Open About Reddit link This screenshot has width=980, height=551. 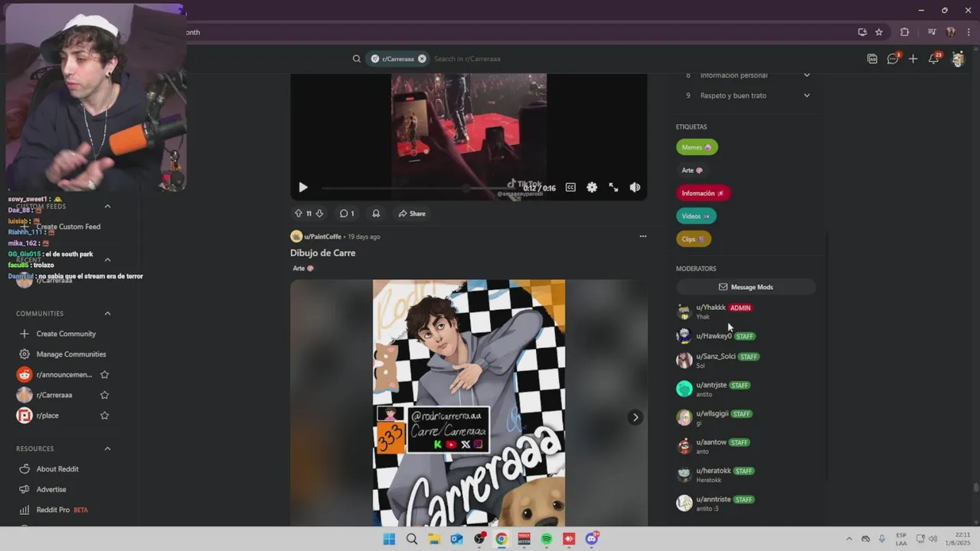(x=57, y=469)
